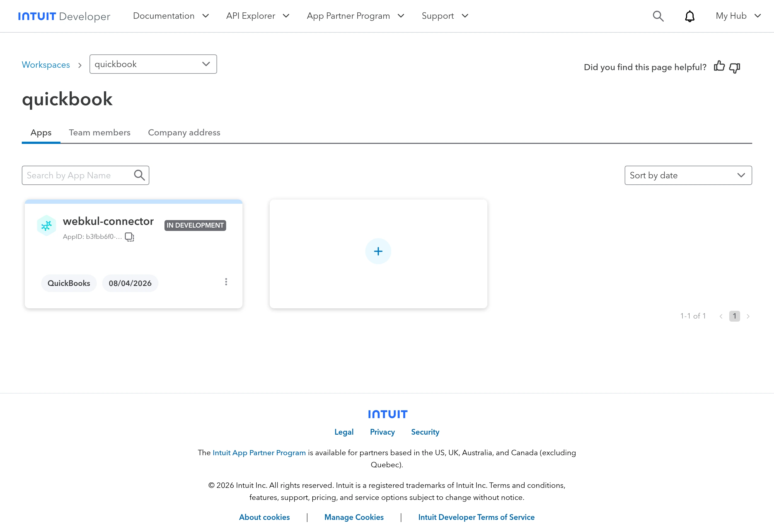
Task: Open the My Hub dropdown
Action: 738,16
